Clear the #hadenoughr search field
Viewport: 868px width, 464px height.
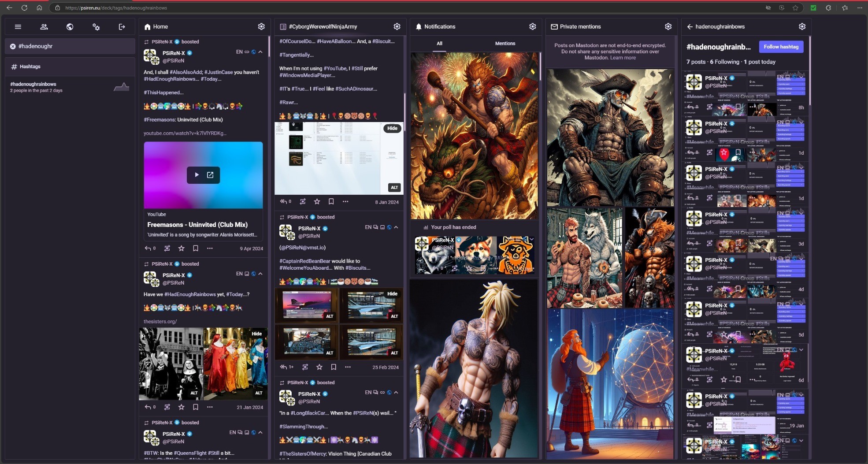click(x=13, y=46)
